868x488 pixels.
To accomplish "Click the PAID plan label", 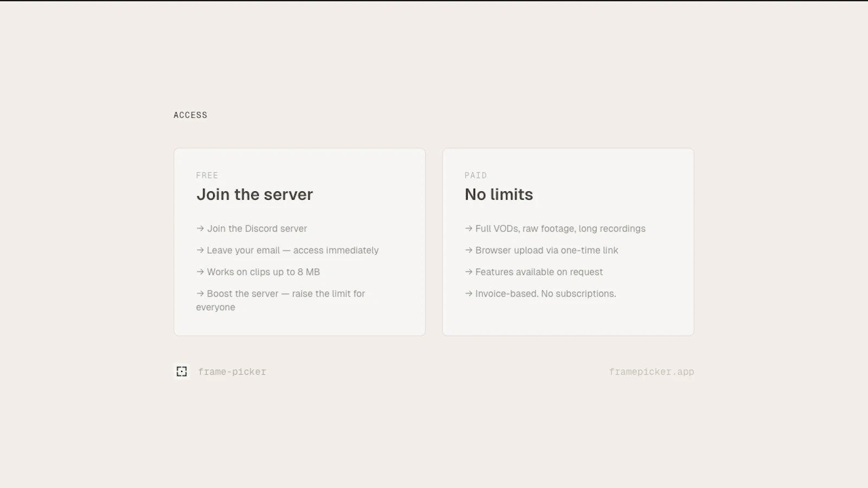I will click(x=476, y=175).
